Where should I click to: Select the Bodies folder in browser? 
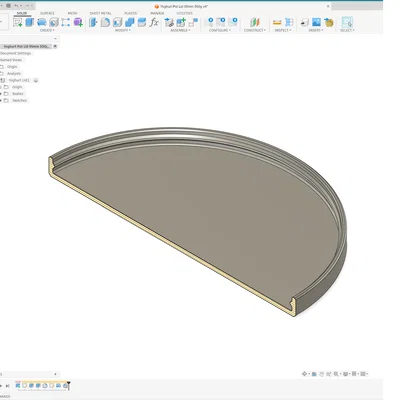coord(18,94)
